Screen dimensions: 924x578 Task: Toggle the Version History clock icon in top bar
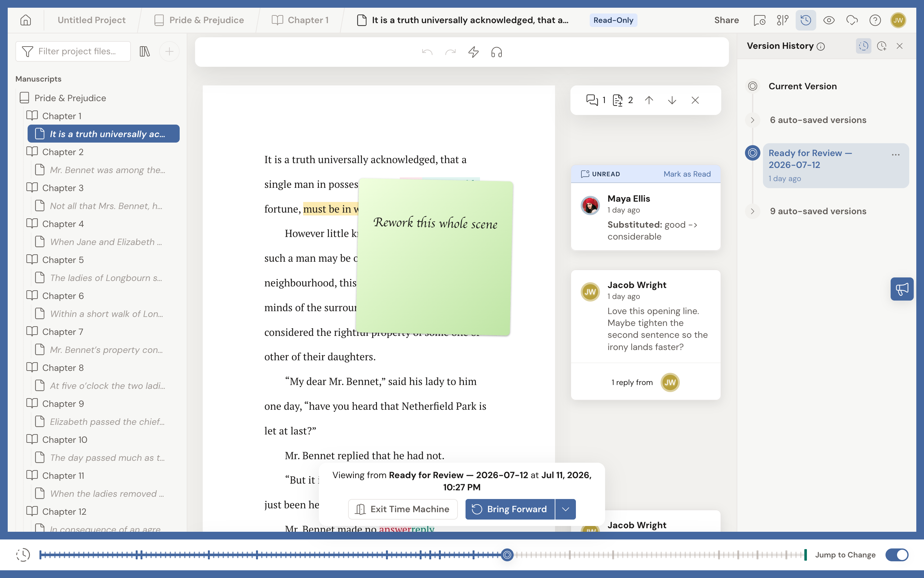806,20
